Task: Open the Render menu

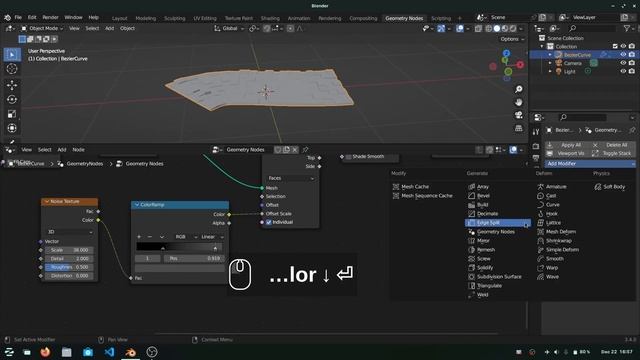Action: (x=51, y=18)
